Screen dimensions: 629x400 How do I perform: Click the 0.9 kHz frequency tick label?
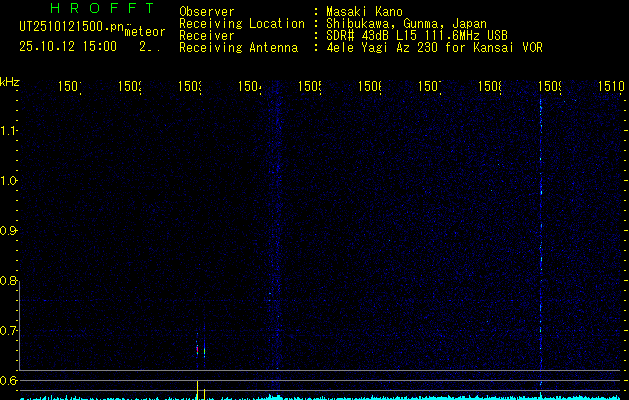pos(8,231)
